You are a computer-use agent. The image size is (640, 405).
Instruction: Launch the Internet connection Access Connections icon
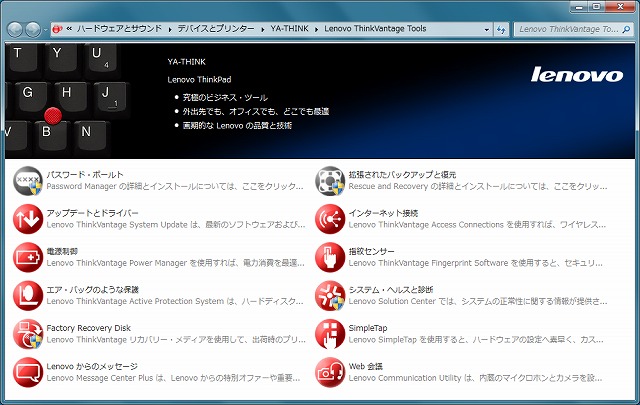(330, 219)
